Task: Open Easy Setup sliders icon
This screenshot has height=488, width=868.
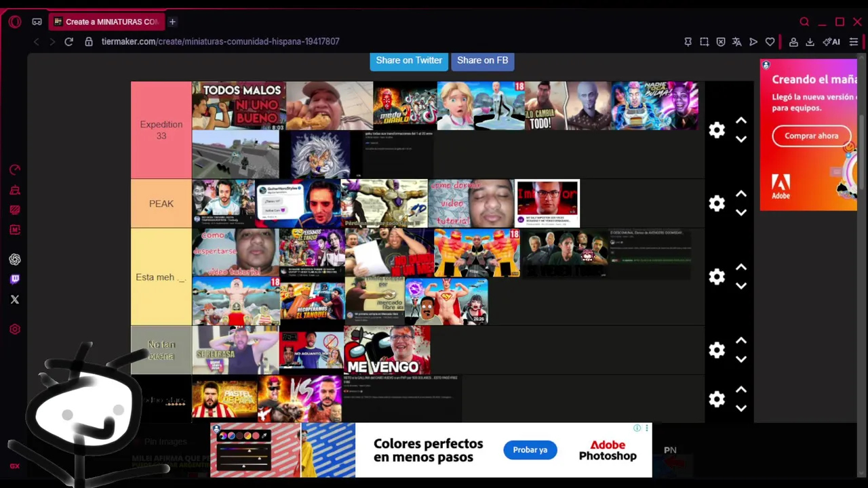Action: coord(854,41)
